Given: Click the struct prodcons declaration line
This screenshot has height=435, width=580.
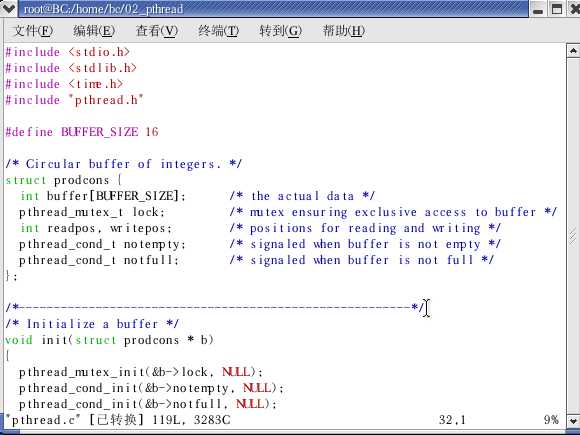Looking at the screenshot, I should 64,180.
